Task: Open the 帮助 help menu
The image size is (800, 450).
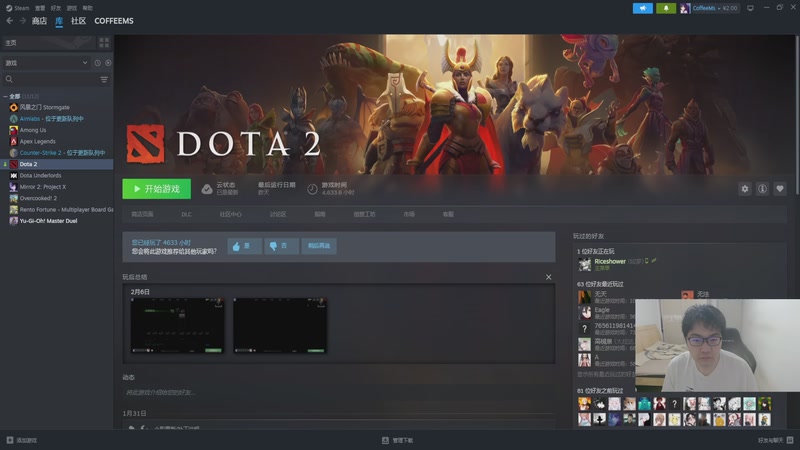Action: tap(88, 8)
